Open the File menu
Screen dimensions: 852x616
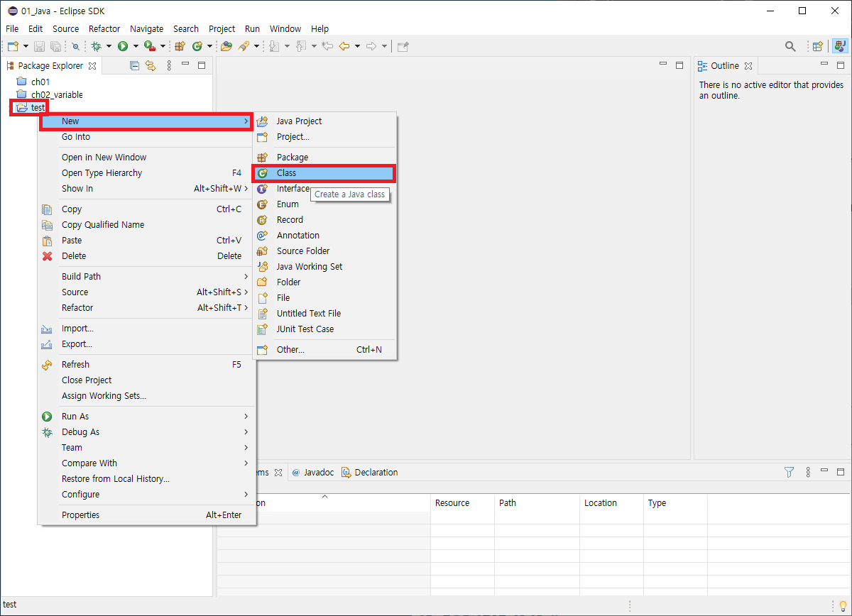(12, 28)
